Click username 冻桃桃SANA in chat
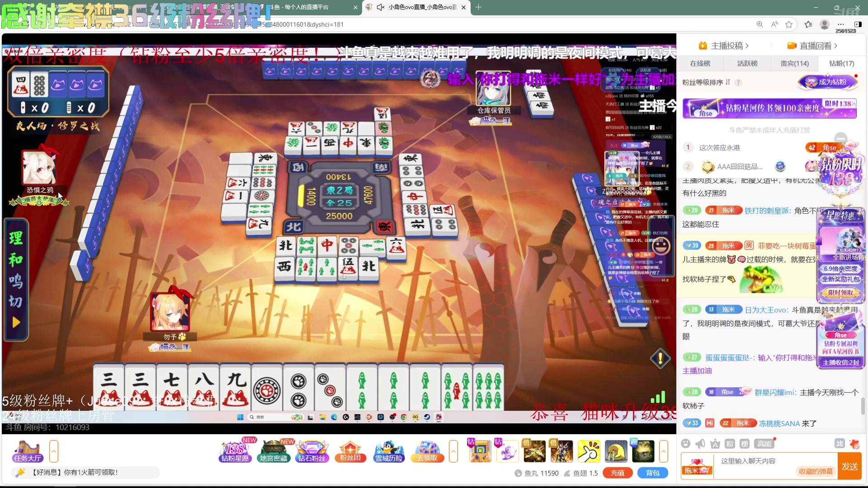This screenshot has height=488, width=868. point(779,423)
